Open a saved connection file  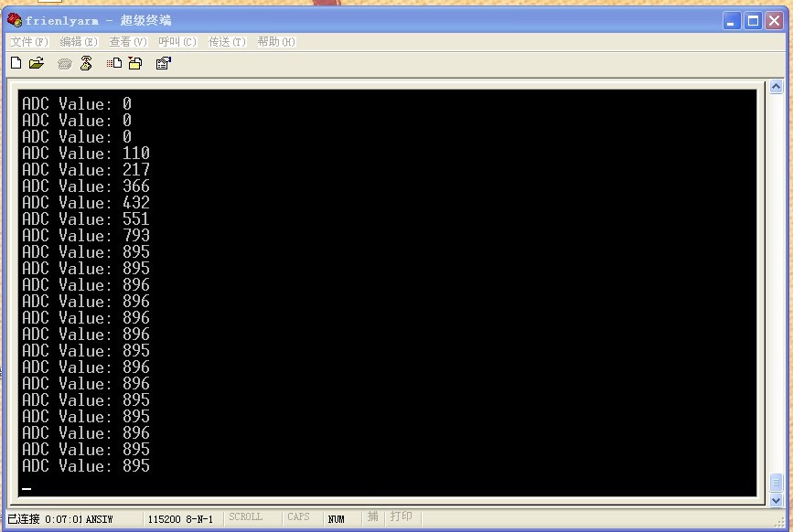pyautogui.click(x=35, y=63)
